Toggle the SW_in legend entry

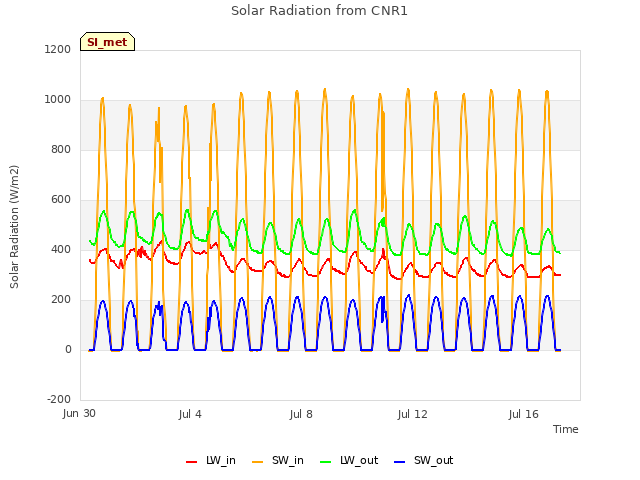click(278, 460)
